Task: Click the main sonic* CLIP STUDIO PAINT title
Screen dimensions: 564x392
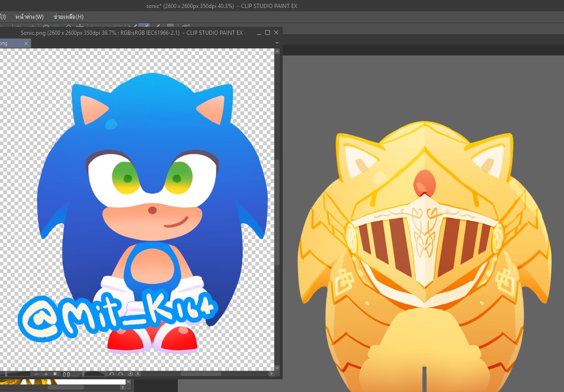Action: click(x=222, y=6)
